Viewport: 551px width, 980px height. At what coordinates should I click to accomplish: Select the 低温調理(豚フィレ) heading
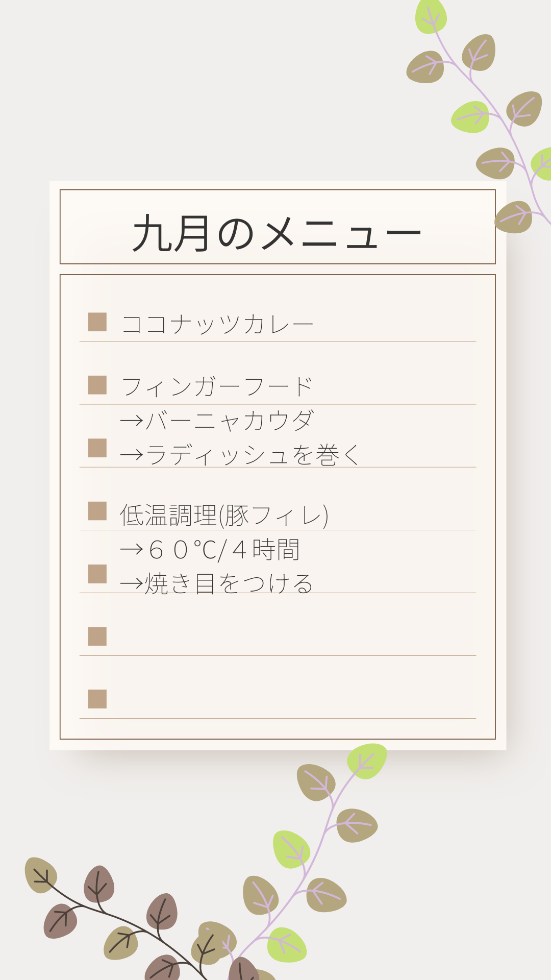tap(224, 516)
